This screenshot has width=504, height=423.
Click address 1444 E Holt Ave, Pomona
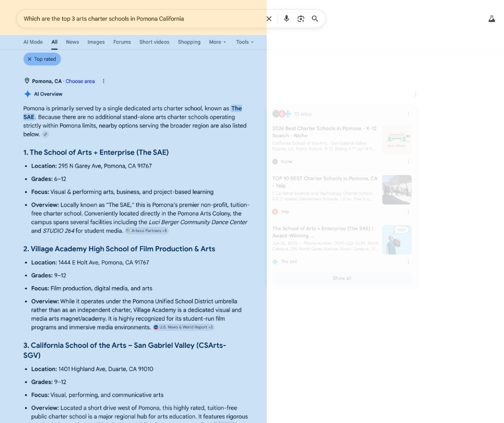click(x=103, y=262)
